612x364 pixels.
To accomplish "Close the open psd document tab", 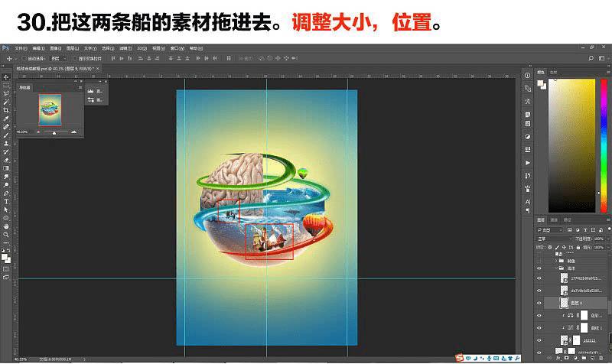I will (x=98, y=68).
